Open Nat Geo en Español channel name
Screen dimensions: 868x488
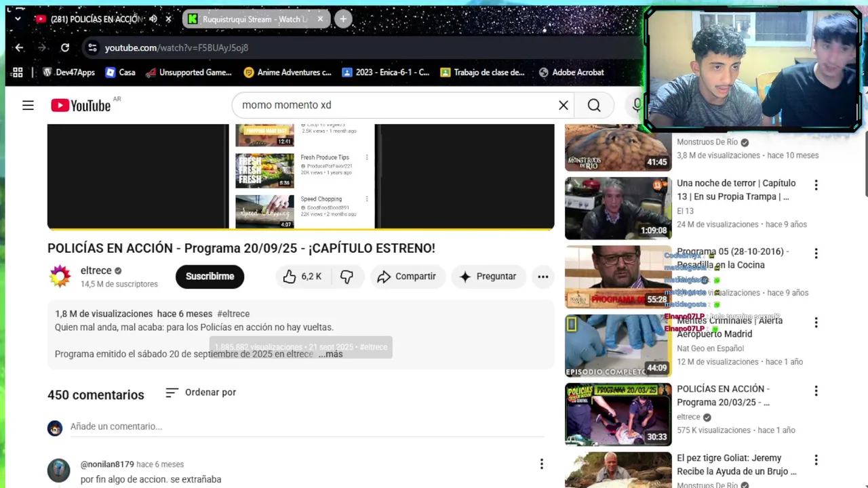pyautogui.click(x=710, y=348)
